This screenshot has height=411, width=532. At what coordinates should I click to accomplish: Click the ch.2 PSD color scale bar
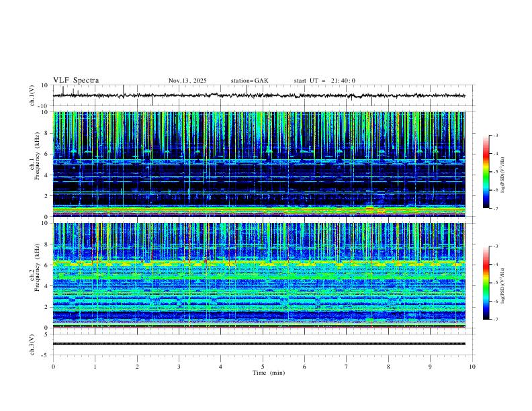(x=486, y=283)
